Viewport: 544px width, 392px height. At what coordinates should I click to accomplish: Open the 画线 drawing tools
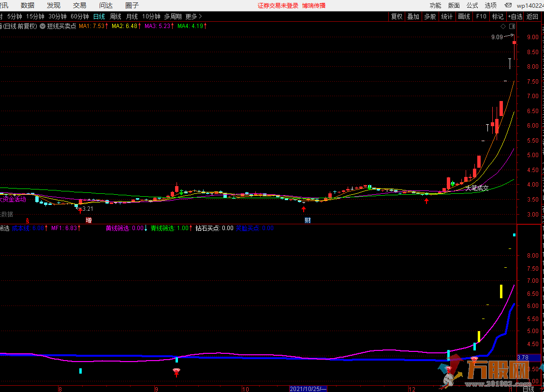click(464, 16)
